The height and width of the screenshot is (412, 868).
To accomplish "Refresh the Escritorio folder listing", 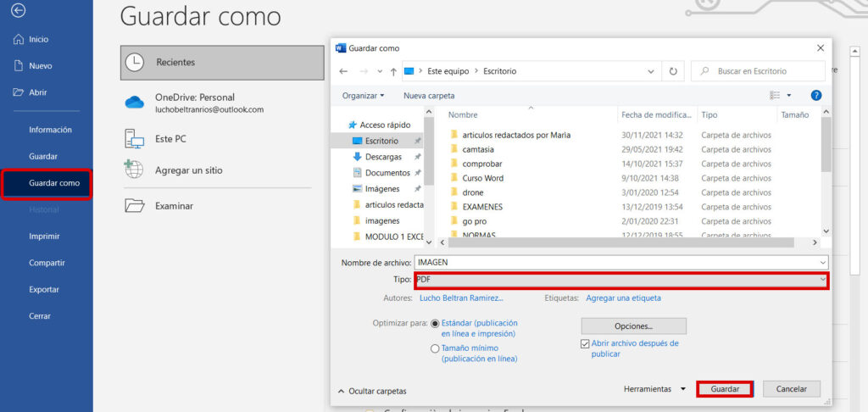I will pos(673,71).
